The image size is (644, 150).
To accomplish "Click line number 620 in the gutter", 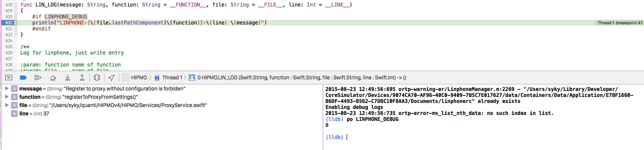I will (9, 17).
